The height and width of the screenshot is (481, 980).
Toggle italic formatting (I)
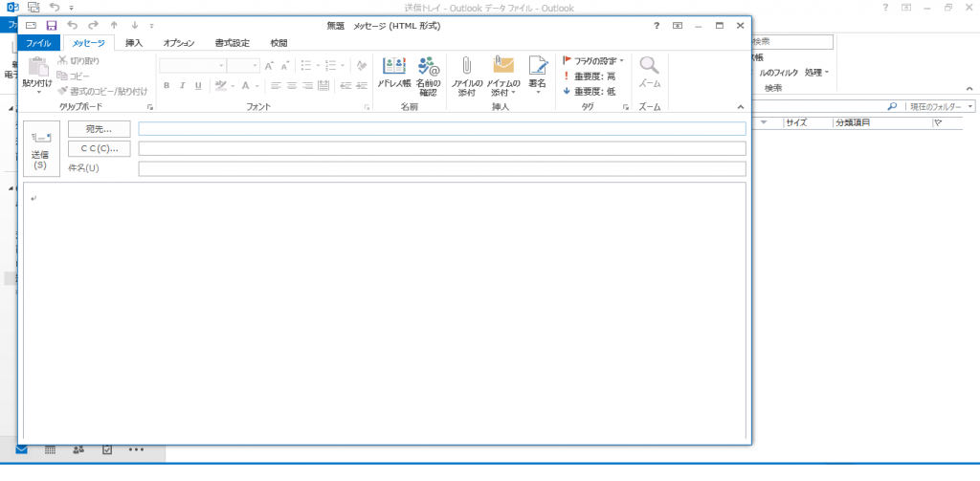(x=183, y=85)
